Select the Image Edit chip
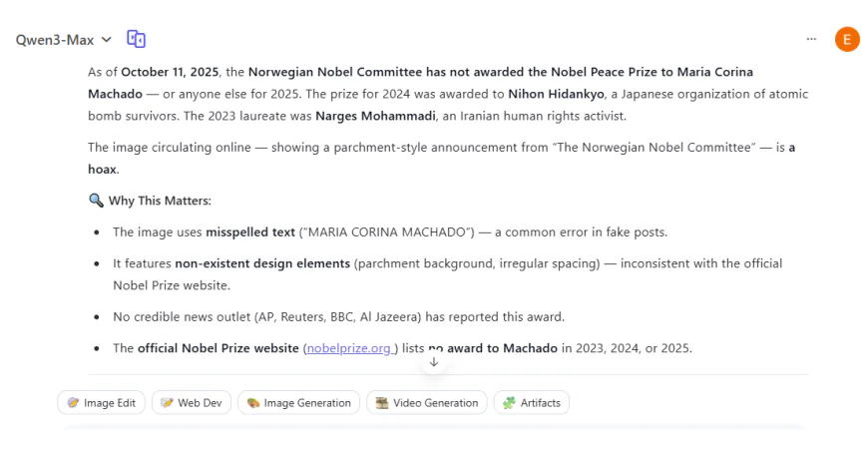The width and height of the screenshot is (868, 449). coord(102,403)
